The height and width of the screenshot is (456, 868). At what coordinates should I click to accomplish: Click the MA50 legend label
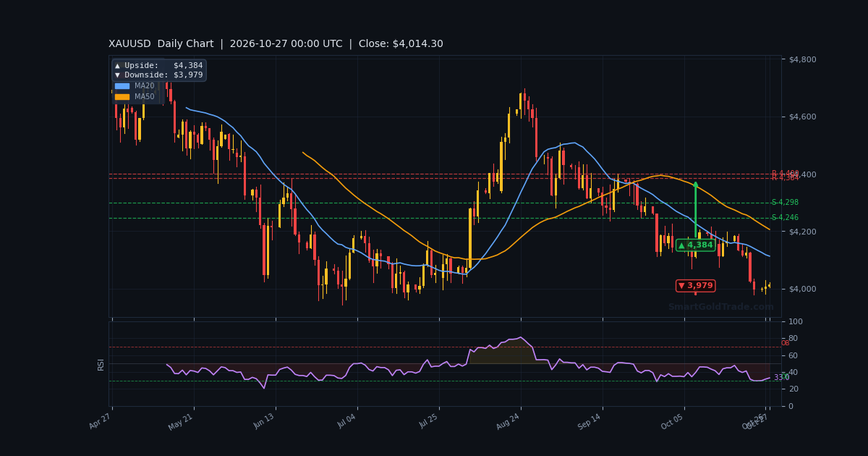[145, 97]
